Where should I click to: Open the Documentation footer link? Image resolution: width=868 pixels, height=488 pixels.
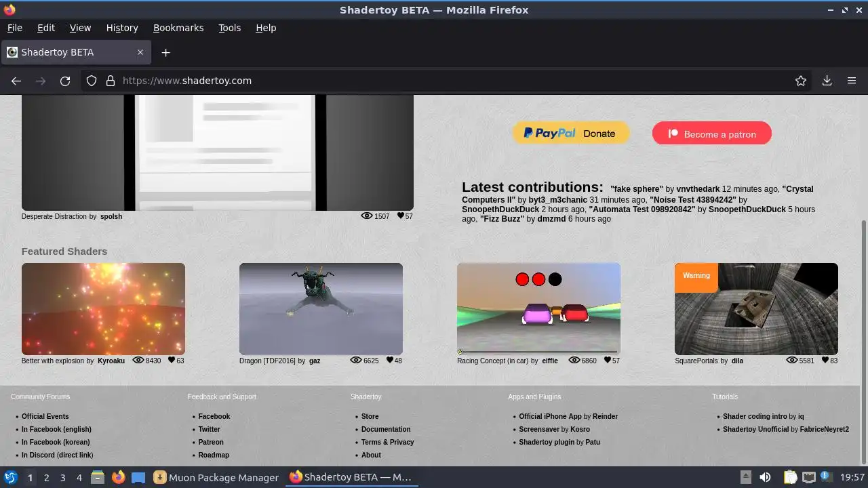click(386, 429)
